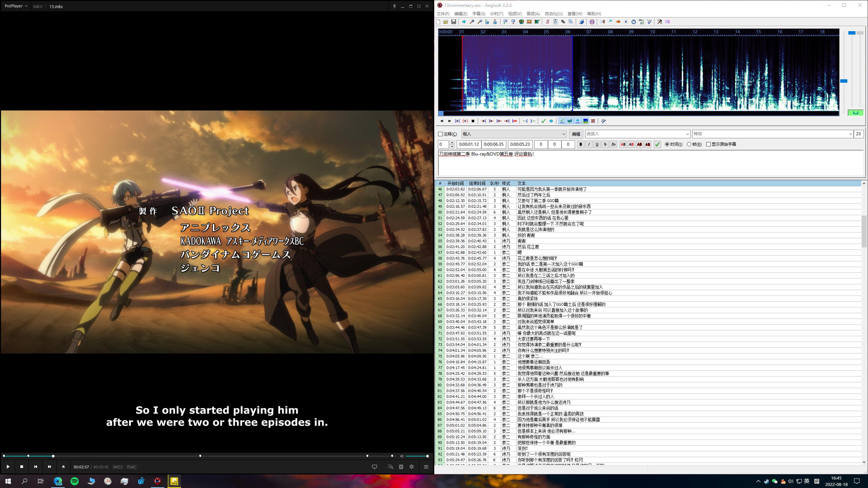Toggle auto-scroll audio display to selected line
868x488 pixels.
click(577, 121)
